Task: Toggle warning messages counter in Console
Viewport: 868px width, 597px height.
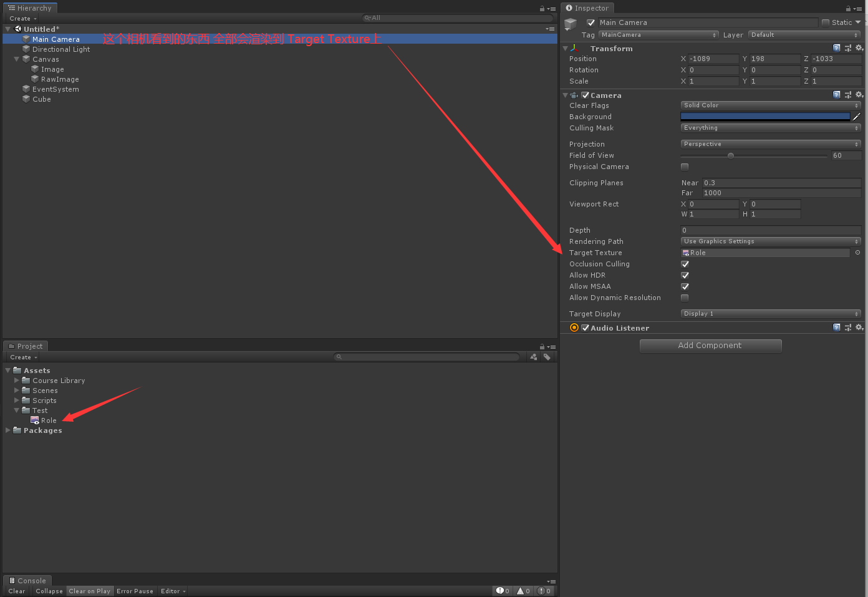Action: 523,591
